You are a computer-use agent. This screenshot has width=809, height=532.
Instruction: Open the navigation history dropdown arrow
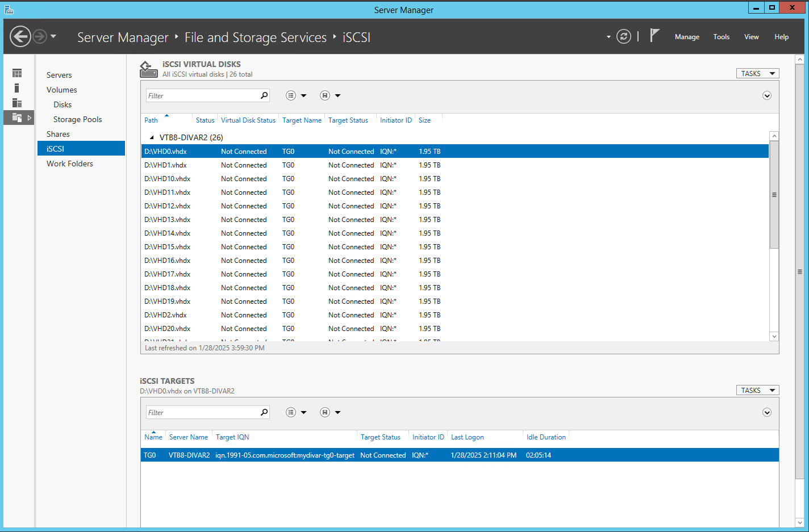coord(53,36)
